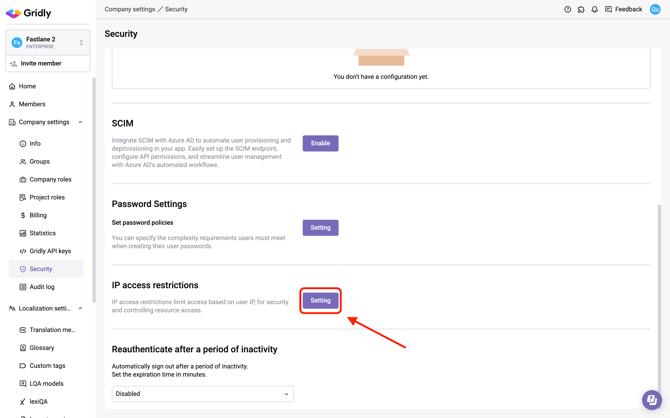This screenshot has width=670, height=418.
Task: Click the SCIM Enable button
Action: [x=320, y=143]
